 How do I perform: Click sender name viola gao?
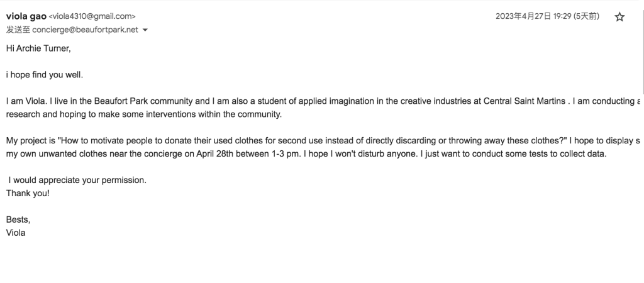(26, 16)
